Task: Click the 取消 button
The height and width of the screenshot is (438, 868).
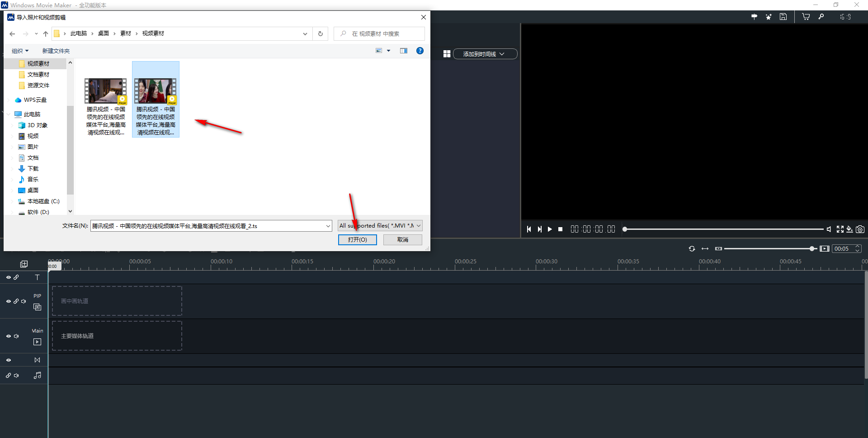Action: pos(402,240)
